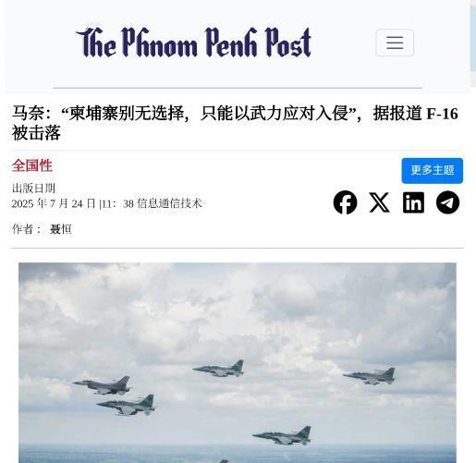Open the hamburger navigation menu
476x463 pixels.
[x=395, y=43]
